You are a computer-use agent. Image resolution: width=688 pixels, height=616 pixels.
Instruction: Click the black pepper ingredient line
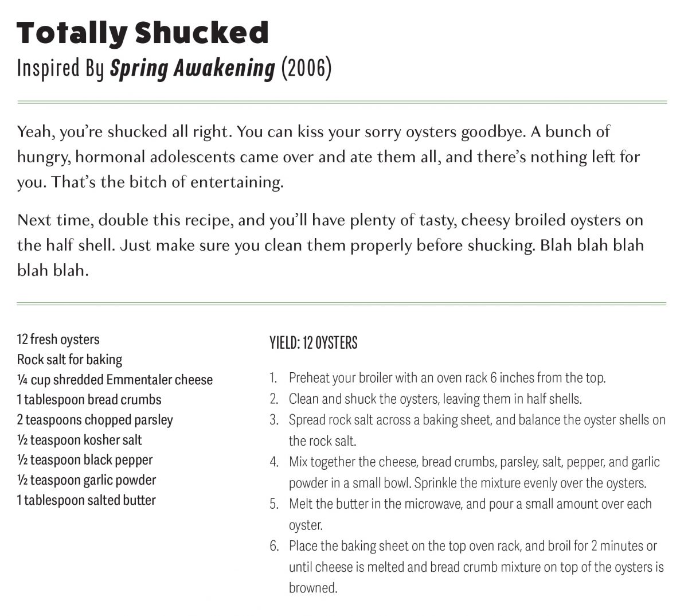[x=85, y=460]
